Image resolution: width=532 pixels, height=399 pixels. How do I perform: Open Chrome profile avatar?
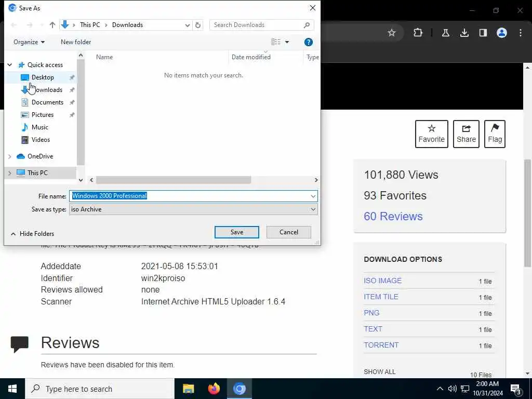click(502, 33)
